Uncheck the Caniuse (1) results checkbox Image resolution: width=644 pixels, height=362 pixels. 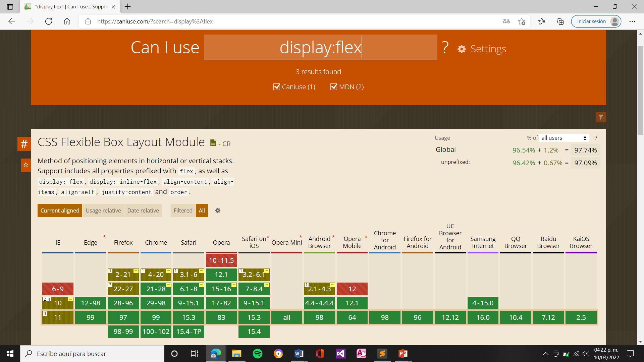point(277,87)
